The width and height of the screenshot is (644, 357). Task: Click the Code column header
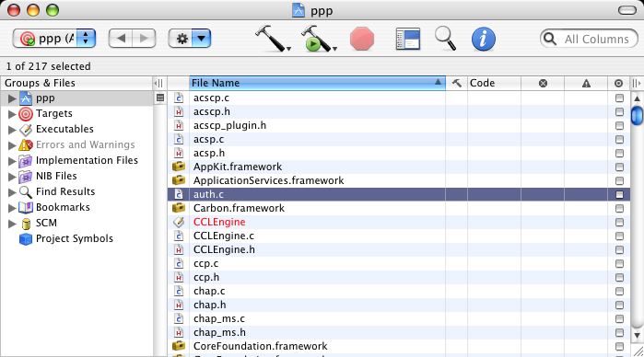494,83
